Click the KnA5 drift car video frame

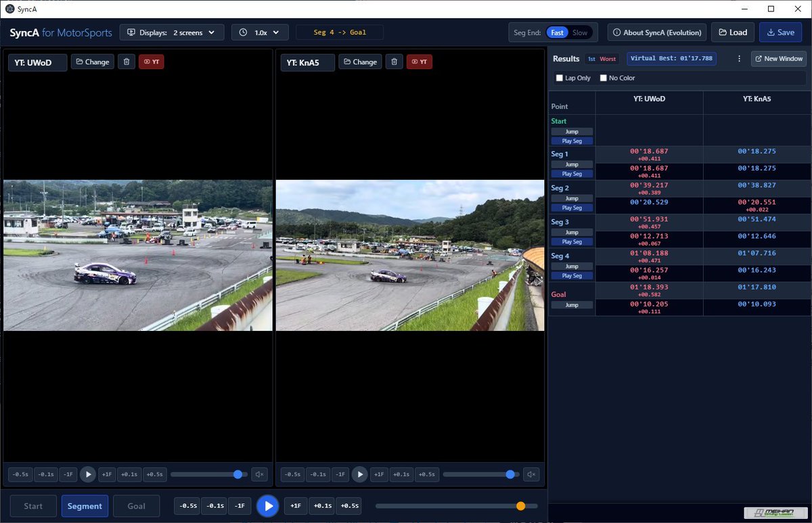click(410, 255)
